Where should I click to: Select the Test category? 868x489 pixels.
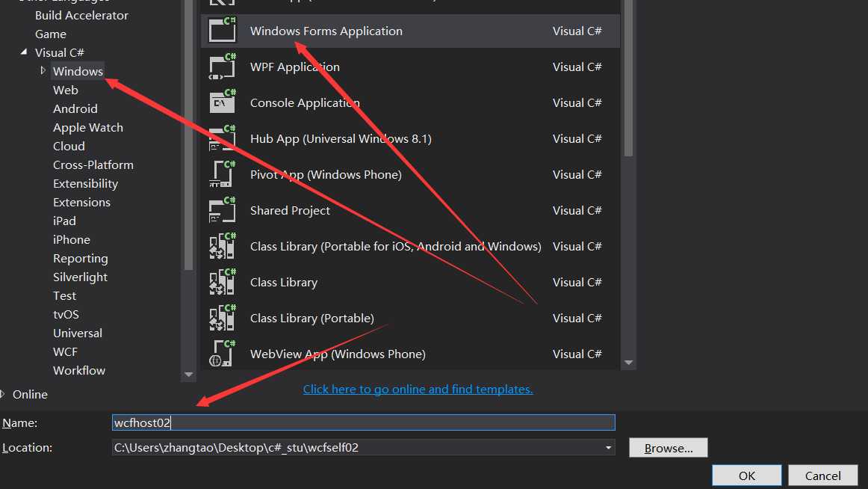[x=64, y=296]
